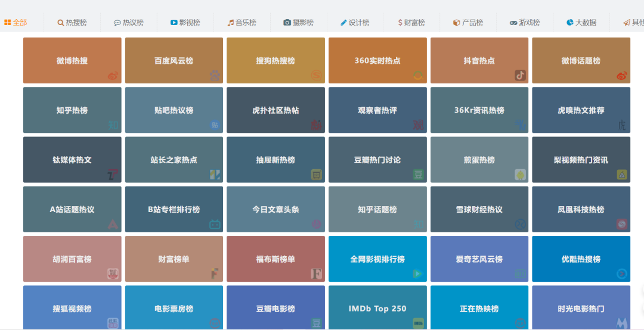Open the 爱奇艺风云榜 card
Screen dimensions: 644x330
(x=479, y=259)
